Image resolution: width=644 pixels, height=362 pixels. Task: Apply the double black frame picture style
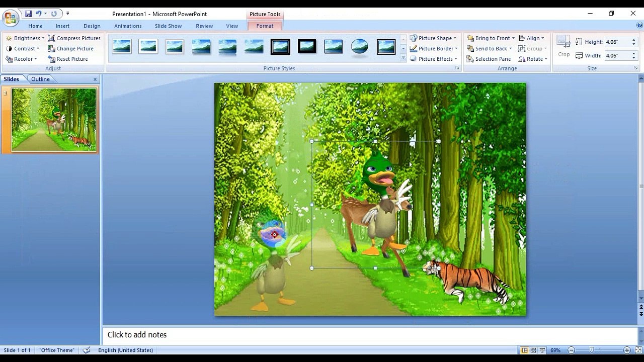[280, 47]
